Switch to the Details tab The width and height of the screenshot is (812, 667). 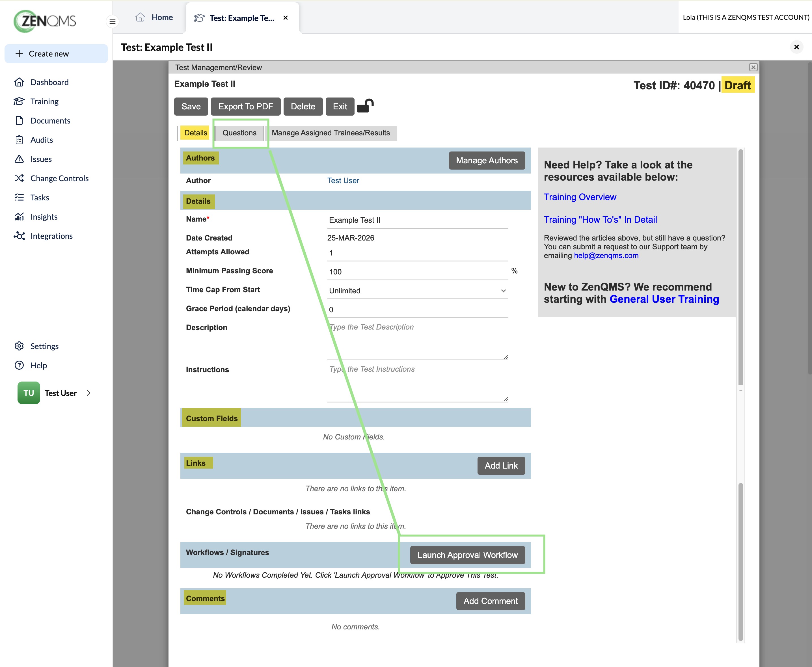[x=195, y=133]
